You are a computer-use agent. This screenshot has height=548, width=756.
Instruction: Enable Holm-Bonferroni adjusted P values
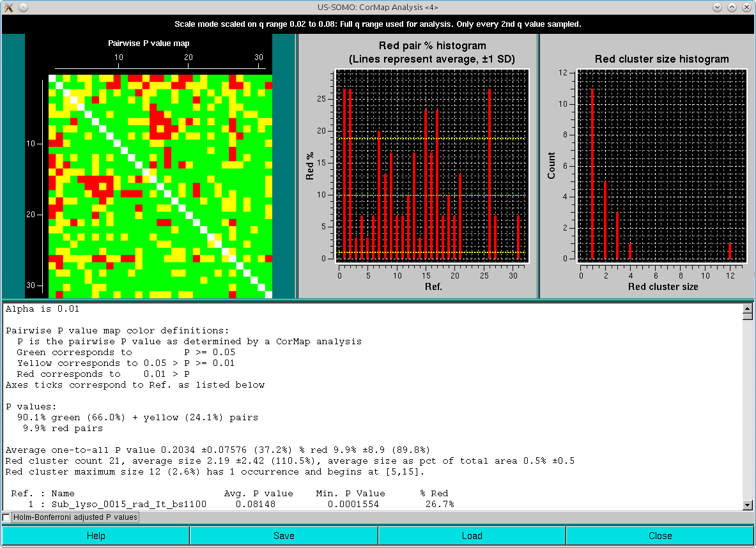pyautogui.click(x=6, y=517)
